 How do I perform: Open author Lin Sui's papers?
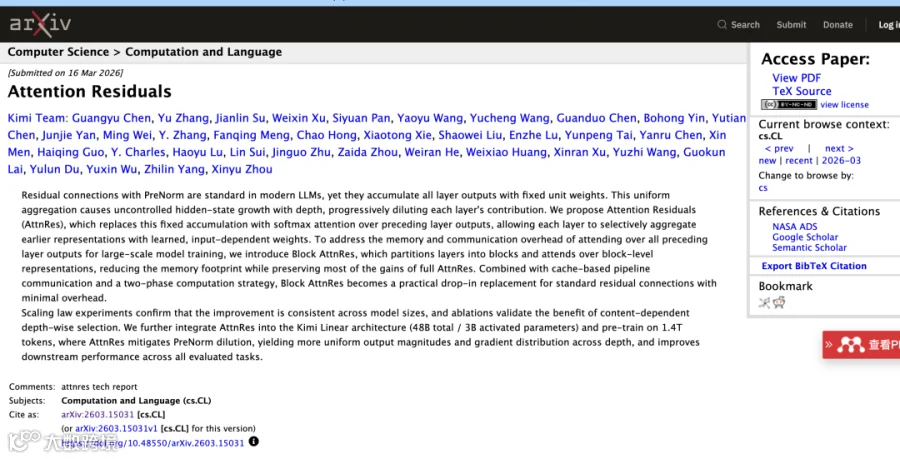247,153
